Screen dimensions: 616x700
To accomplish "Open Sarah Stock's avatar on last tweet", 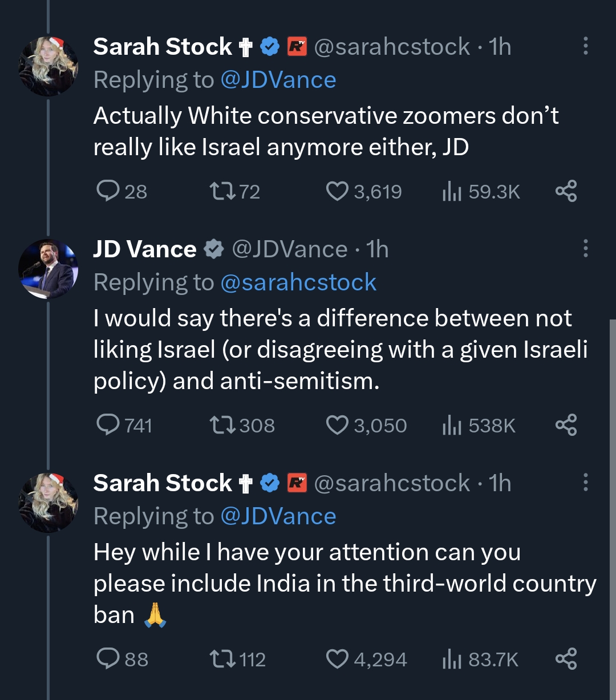I will pos(48,503).
